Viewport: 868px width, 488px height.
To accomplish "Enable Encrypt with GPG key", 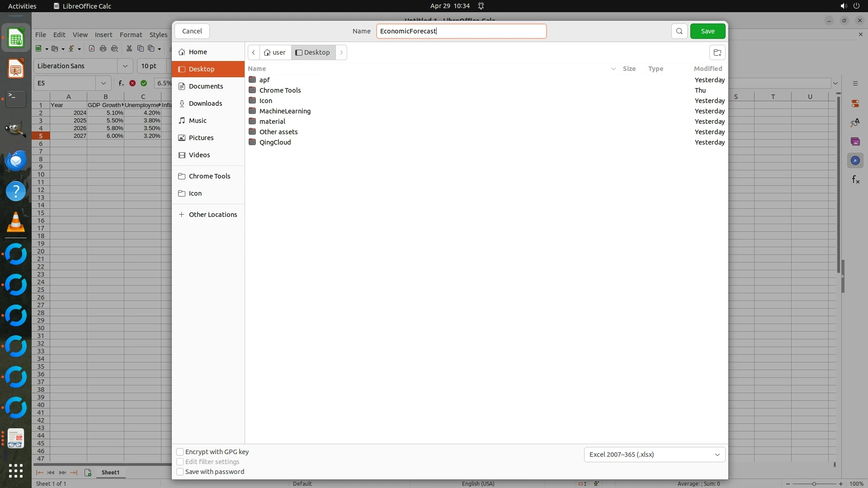I will tap(180, 452).
